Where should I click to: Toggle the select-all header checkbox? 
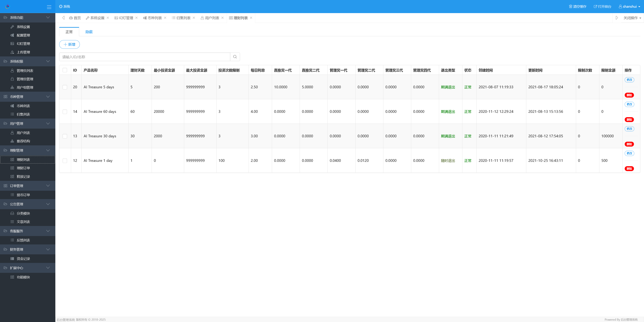pyautogui.click(x=65, y=70)
